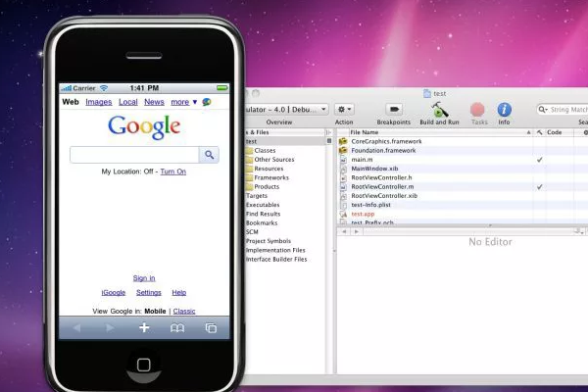Click the Build and Run hammer icon
This screenshot has height=392, width=588.
[439, 110]
